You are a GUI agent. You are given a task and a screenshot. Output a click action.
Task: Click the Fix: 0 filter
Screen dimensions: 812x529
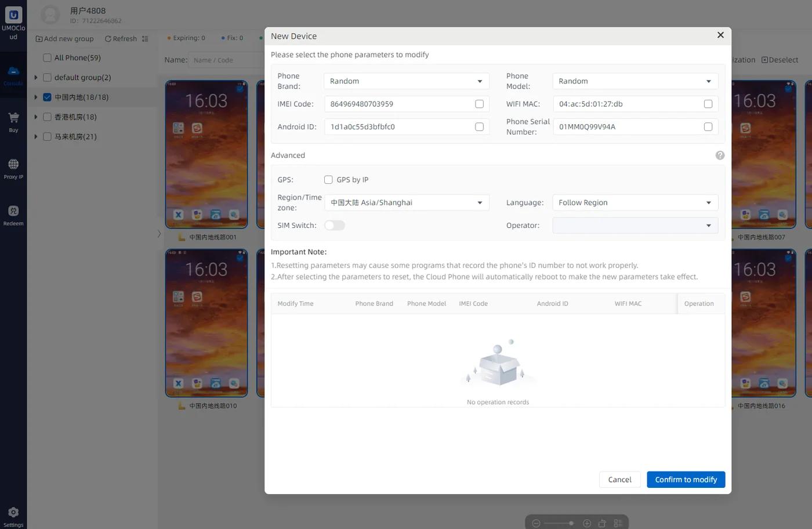[232, 38]
